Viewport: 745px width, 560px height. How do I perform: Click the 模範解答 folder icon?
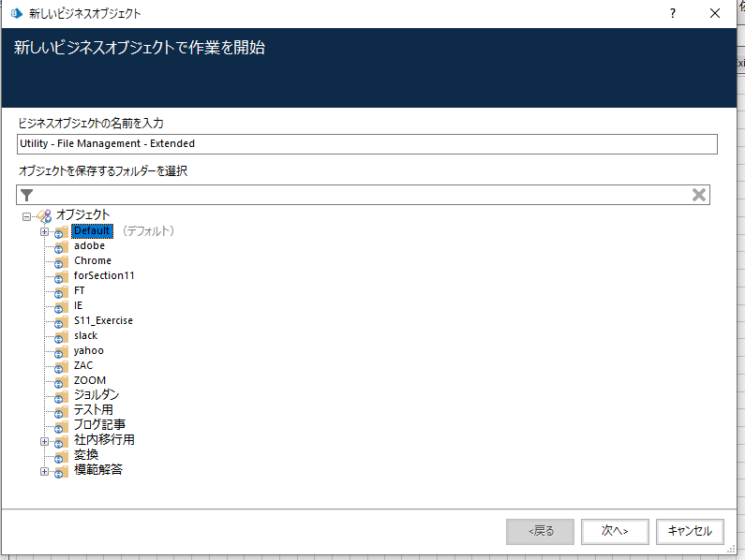pos(61,472)
